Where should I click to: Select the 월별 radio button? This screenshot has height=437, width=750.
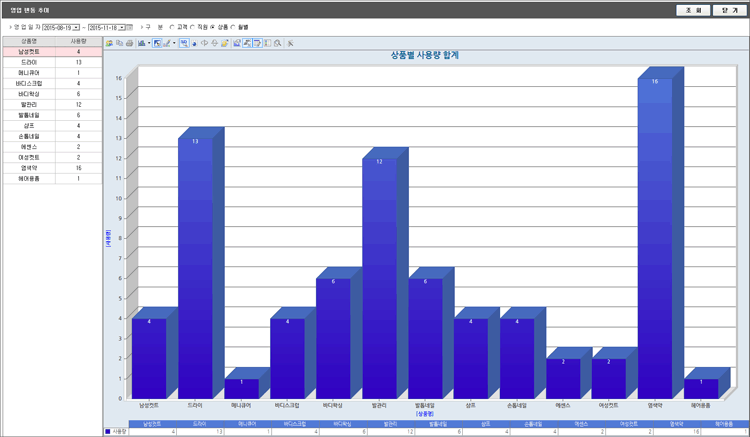coord(234,27)
